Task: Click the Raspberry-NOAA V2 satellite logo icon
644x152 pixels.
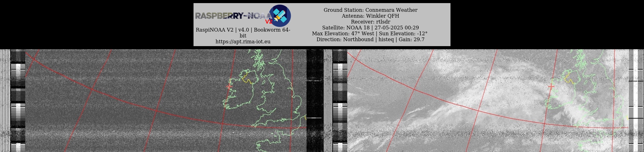Action: click(x=280, y=15)
